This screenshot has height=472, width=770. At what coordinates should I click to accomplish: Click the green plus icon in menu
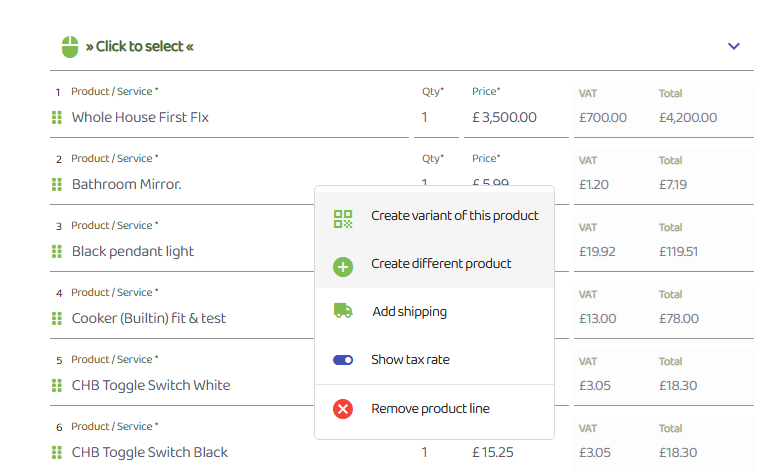point(343,267)
